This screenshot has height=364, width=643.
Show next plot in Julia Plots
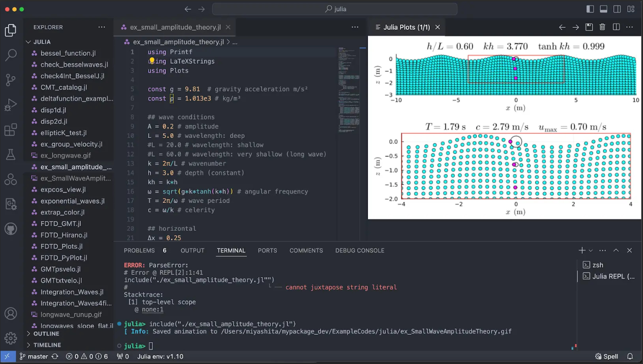[x=576, y=27]
